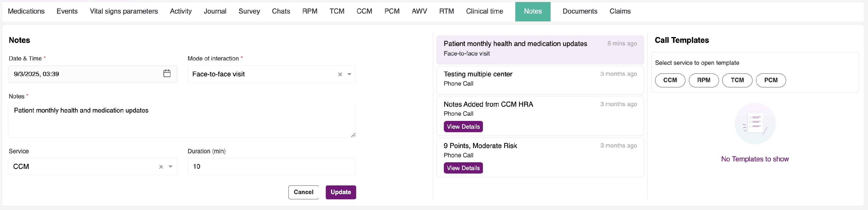Clear the Face-to-face visit selection

[x=340, y=75]
